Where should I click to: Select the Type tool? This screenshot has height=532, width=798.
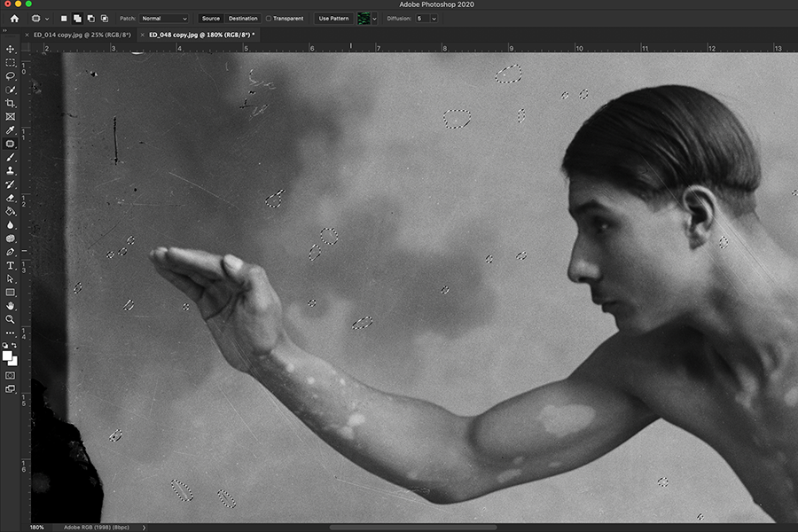tap(11, 265)
